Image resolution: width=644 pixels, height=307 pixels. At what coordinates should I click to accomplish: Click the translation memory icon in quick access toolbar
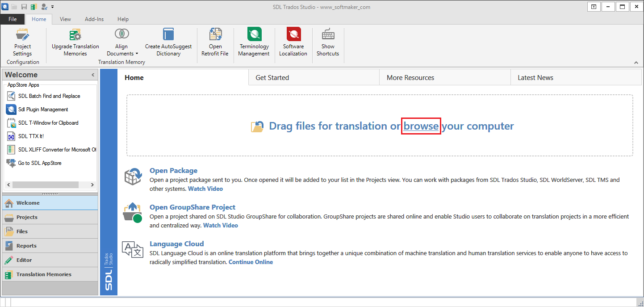34,7
